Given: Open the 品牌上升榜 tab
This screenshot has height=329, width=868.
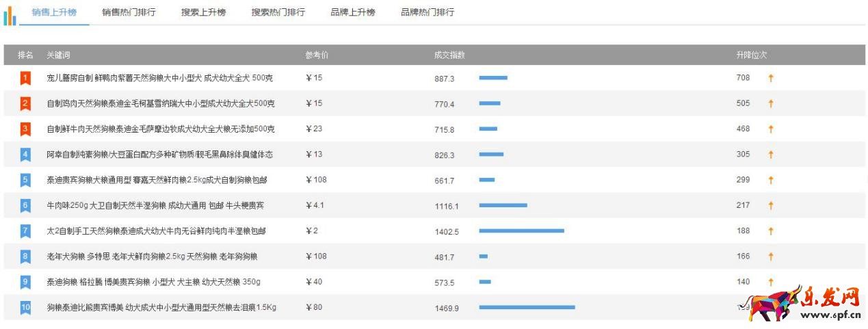Looking at the screenshot, I should point(352,12).
